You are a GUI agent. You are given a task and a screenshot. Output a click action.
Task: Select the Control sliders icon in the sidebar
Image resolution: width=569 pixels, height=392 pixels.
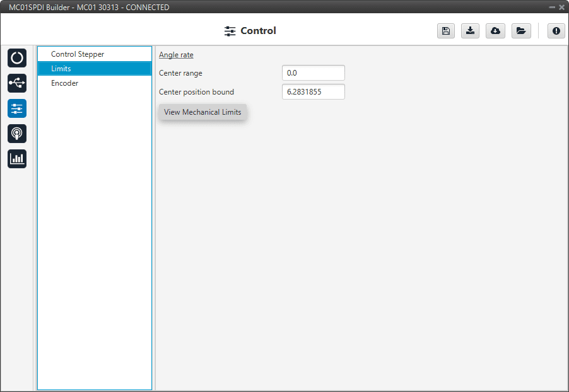(x=17, y=108)
